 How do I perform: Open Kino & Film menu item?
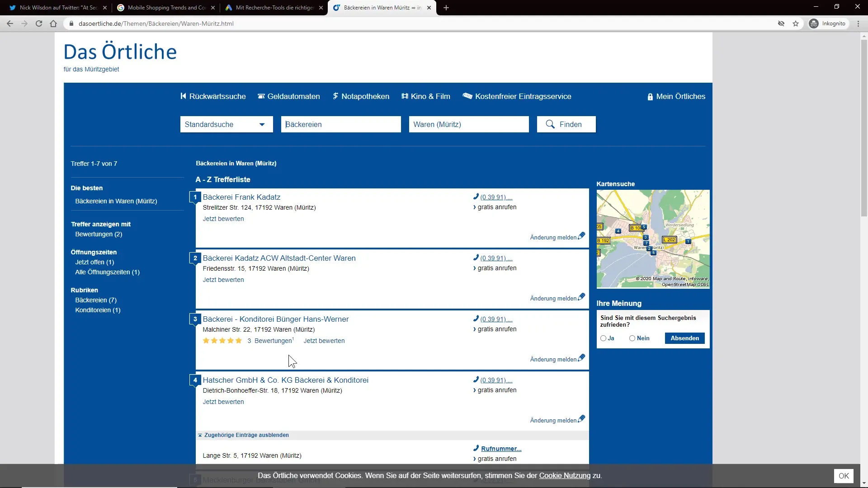click(x=425, y=96)
